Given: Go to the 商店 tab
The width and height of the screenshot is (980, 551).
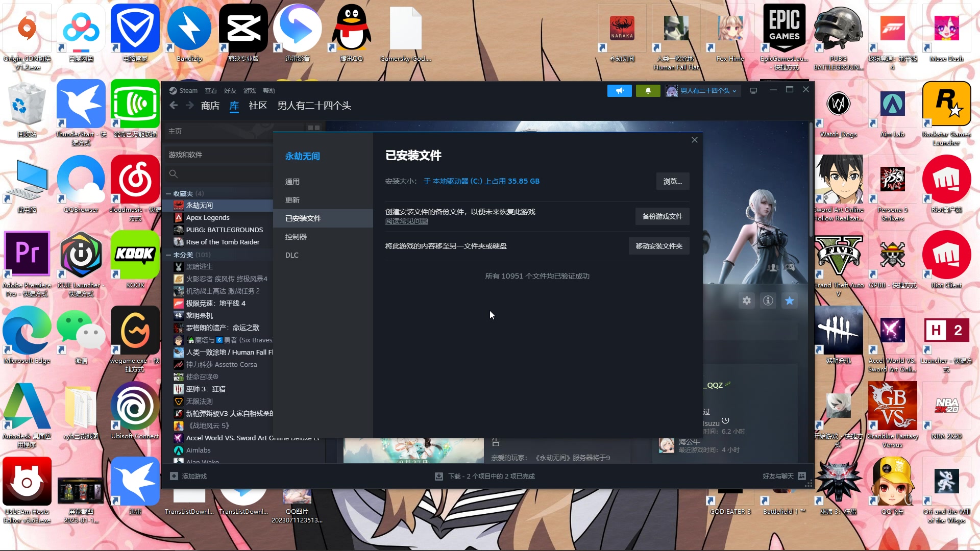Looking at the screenshot, I should [210, 106].
